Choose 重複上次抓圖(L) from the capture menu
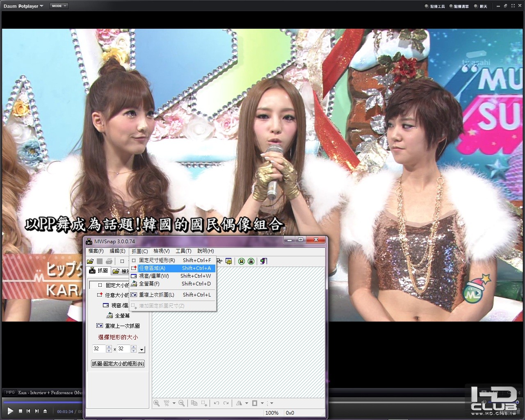The height and width of the screenshot is (420, 525). pos(173,295)
